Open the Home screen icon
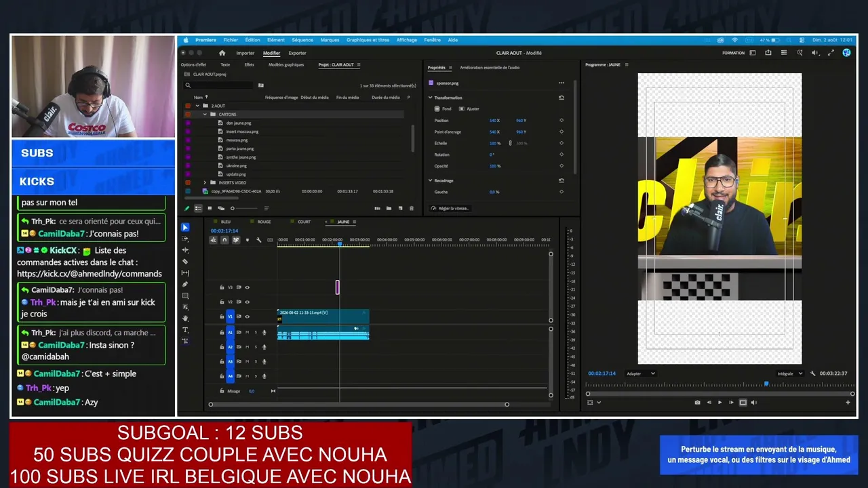Viewport: 868px width, 488px height. tap(222, 53)
